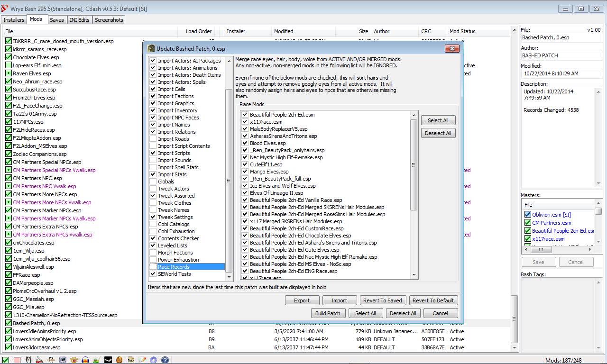Launch Oblivion from the status bar icon

28,359
